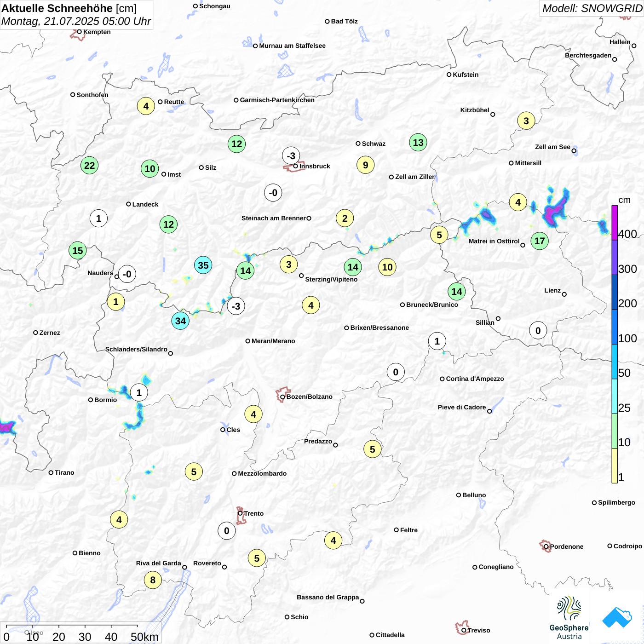Image resolution: width=644 pixels, height=644 pixels.
Task: Select the yellow 2 marker near Steinach
Action: click(345, 218)
